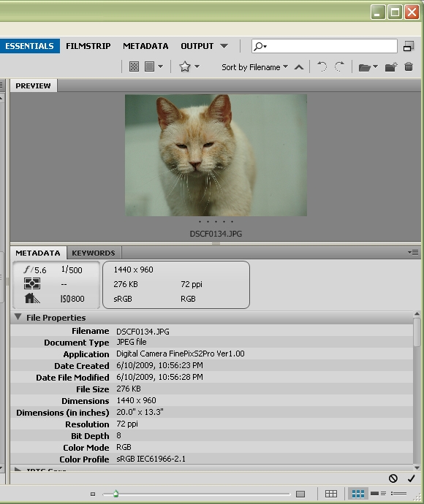Image resolution: width=424 pixels, height=504 pixels.
Task: Create a new folder
Action: (391, 67)
